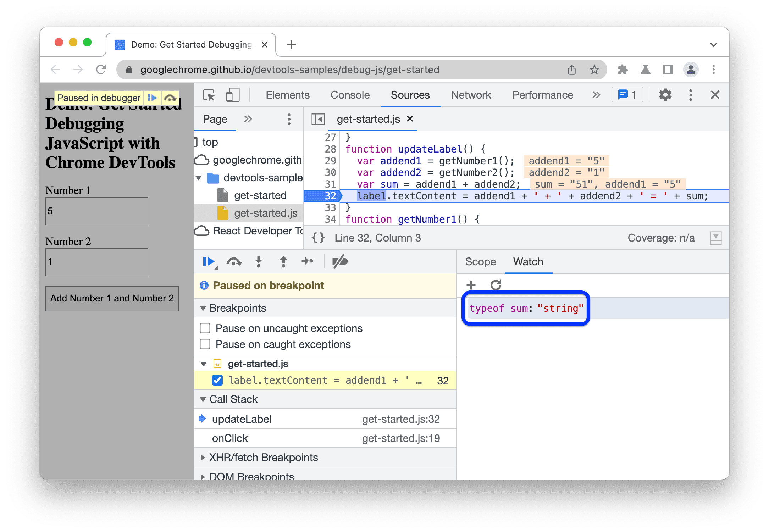Switch to the Scope tab

click(481, 262)
